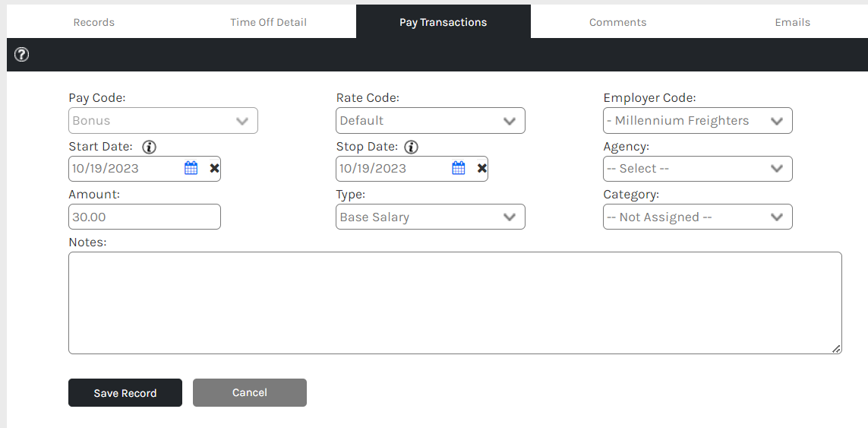Viewport: 868px width, 428px height.
Task: Open the Employer Code dropdown
Action: click(697, 120)
